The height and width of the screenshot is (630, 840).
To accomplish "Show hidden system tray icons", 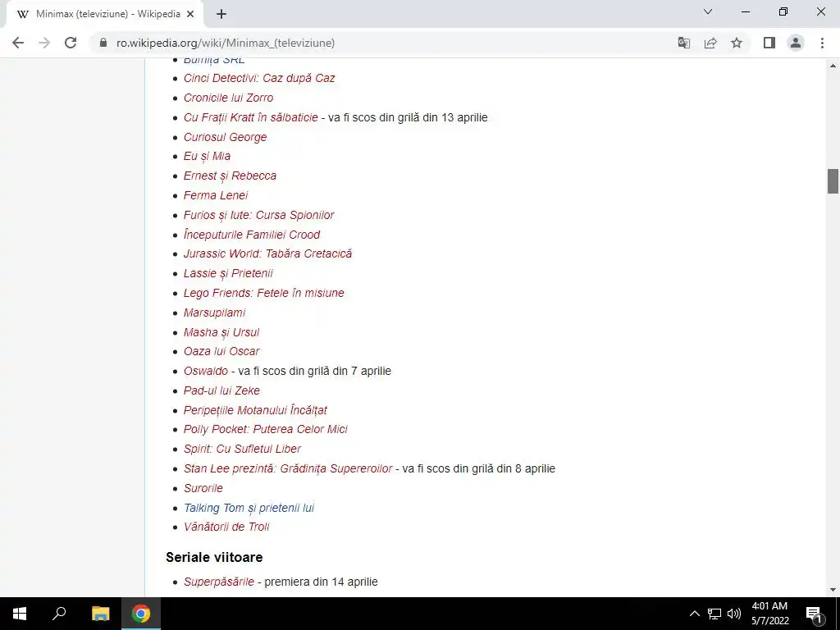I will click(x=694, y=614).
